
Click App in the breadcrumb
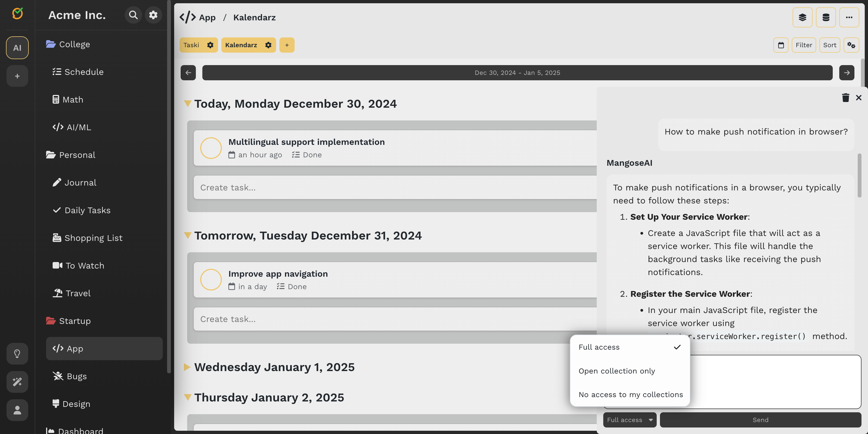pyautogui.click(x=207, y=17)
